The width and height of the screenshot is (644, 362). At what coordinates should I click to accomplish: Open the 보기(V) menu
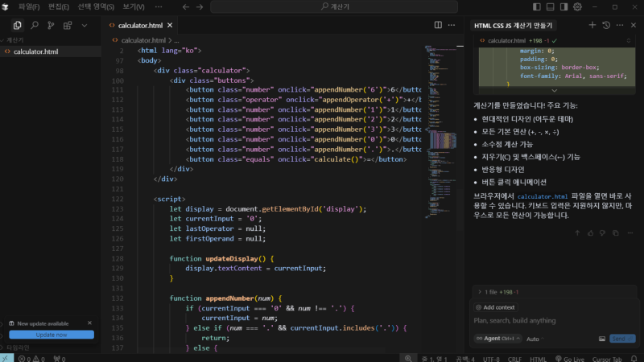tap(134, 7)
